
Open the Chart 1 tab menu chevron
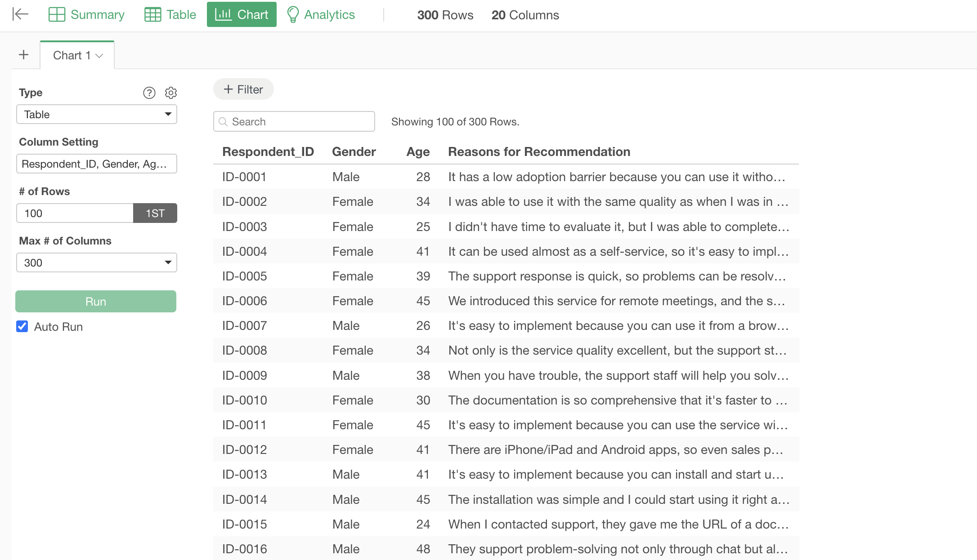pos(100,55)
